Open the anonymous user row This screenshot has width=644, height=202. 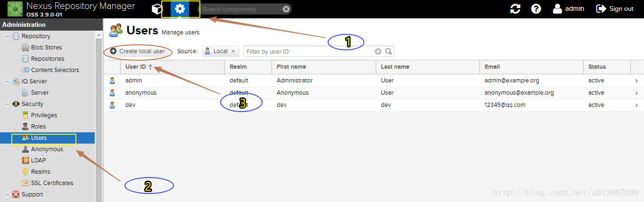tap(373, 93)
